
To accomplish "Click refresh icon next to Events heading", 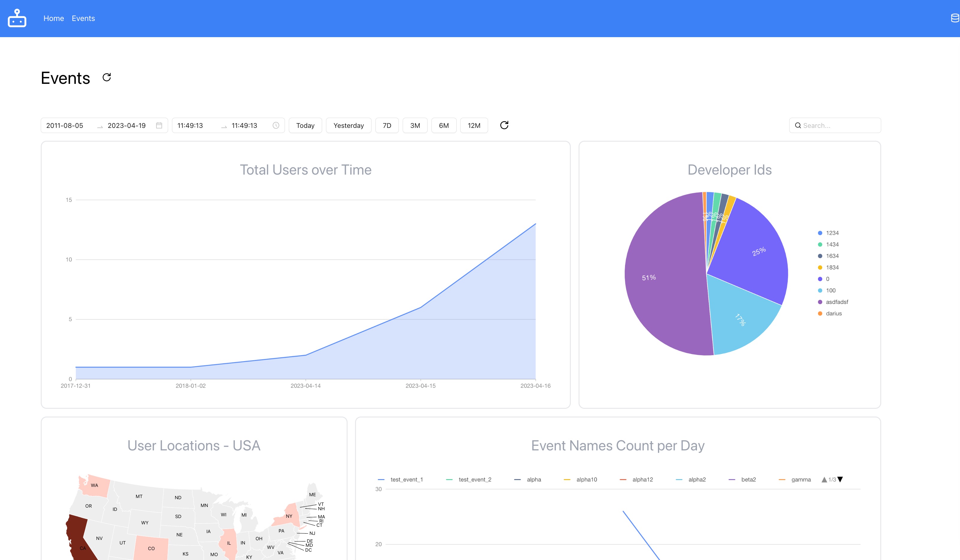I will click(x=107, y=77).
